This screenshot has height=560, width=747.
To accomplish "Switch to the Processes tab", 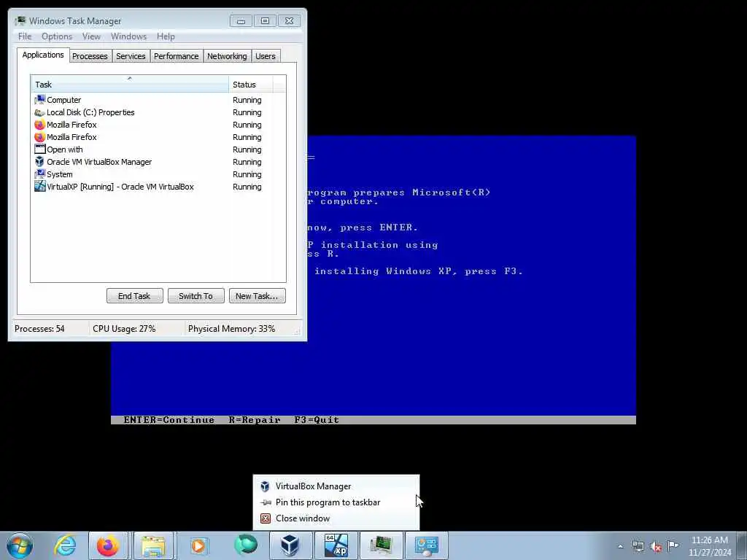I will pyautogui.click(x=90, y=56).
